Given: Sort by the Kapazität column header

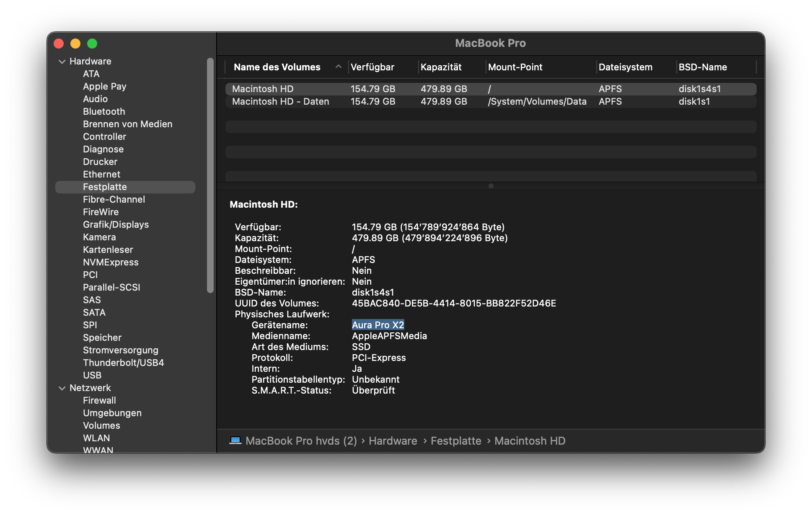Looking at the screenshot, I should 441,67.
